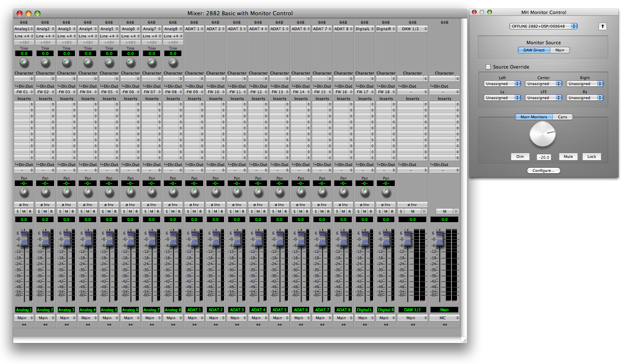Viewport: 624px width, 364px height.
Task: Click the Pan knob on Digital R strip
Action: point(386,192)
